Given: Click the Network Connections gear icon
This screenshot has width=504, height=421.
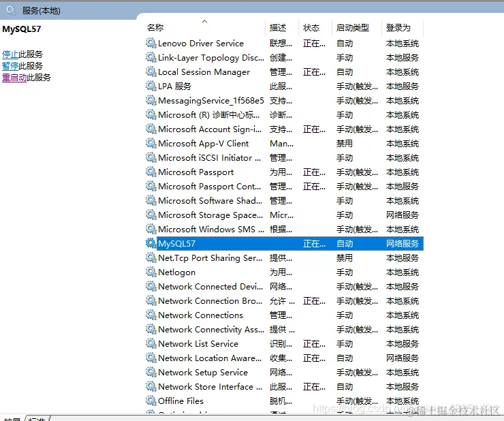Looking at the screenshot, I should point(151,315).
